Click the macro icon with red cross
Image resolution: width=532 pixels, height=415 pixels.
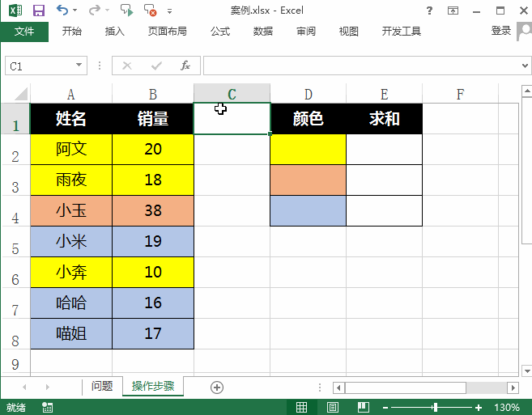tap(151, 11)
